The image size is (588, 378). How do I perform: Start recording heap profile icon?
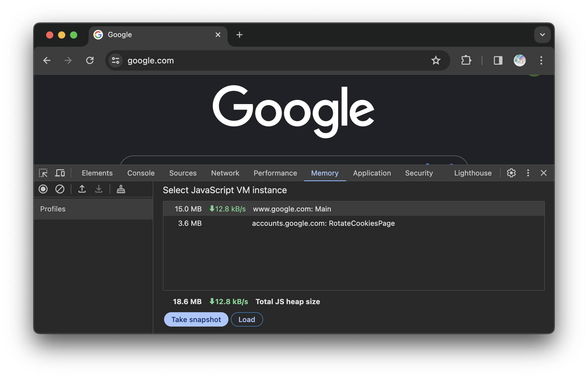(43, 189)
